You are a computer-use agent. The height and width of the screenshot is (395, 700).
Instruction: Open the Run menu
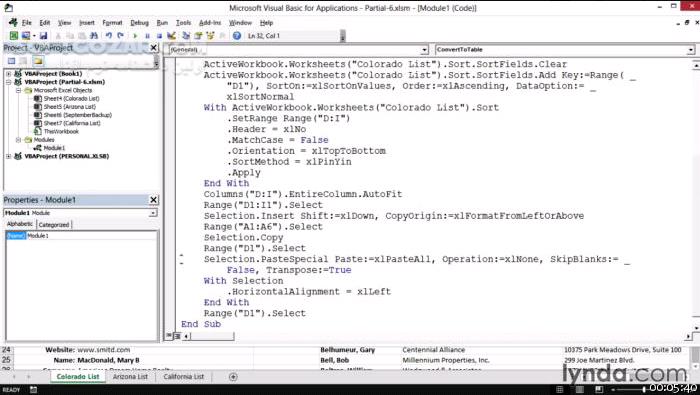click(162, 23)
